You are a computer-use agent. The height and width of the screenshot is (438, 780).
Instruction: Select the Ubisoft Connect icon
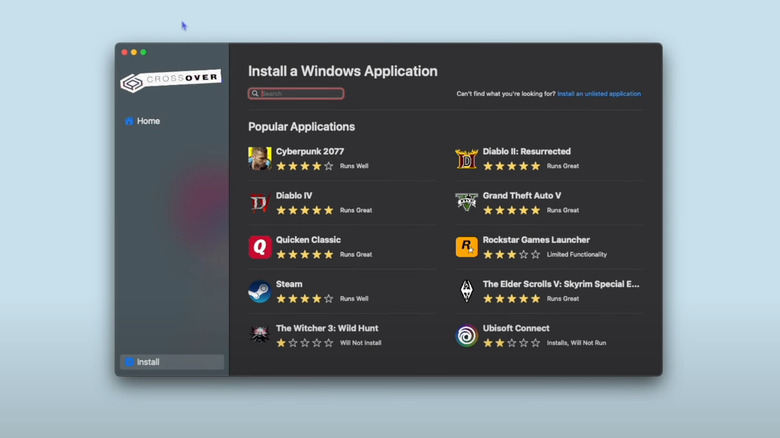[466, 335]
